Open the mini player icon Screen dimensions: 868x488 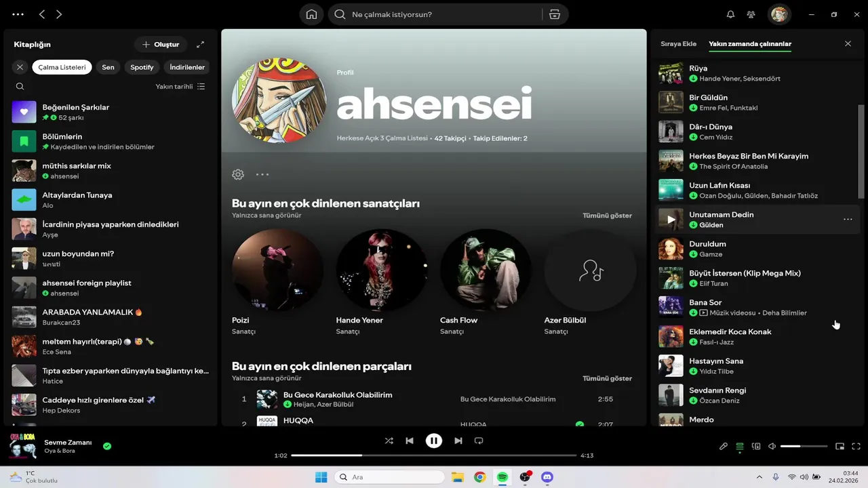840,446
